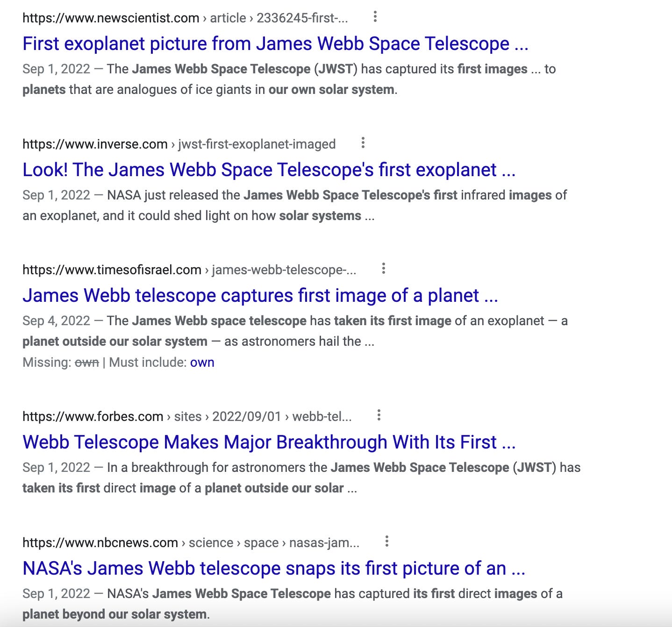Click the forbes.com URL breadcrumb
672x627 pixels.
tap(187, 417)
